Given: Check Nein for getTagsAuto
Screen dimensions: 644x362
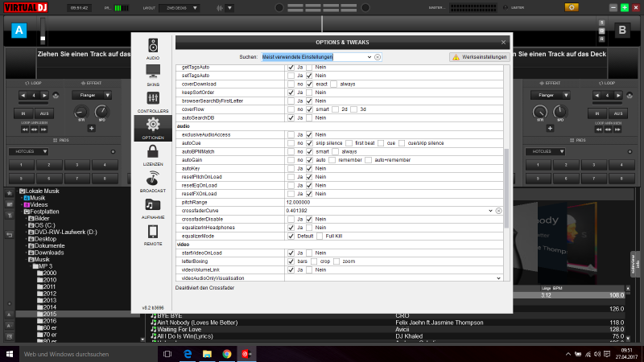Looking at the screenshot, I should 309,67.
